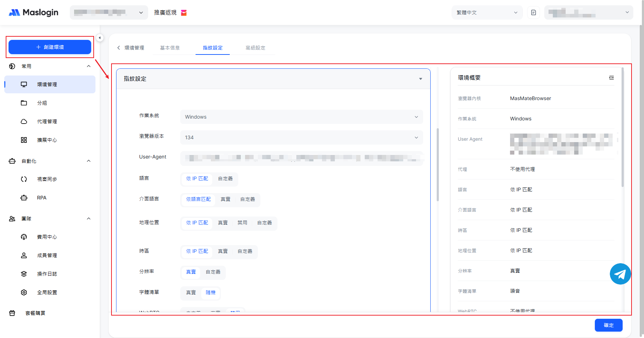This screenshot has width=644, height=338.
Task: Select 自定義 for 時區 setting
Action: 245,251
